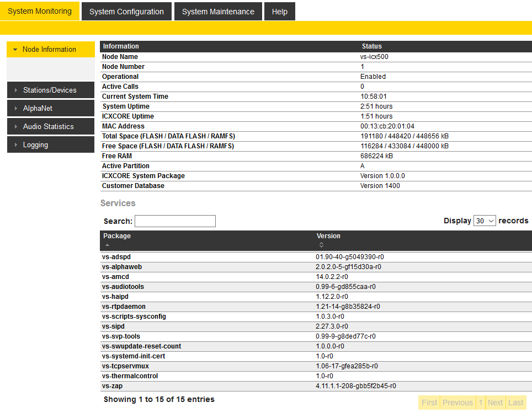Expand the AlphaNet sidebar section
The height and width of the screenshot is (413, 532).
click(x=50, y=108)
